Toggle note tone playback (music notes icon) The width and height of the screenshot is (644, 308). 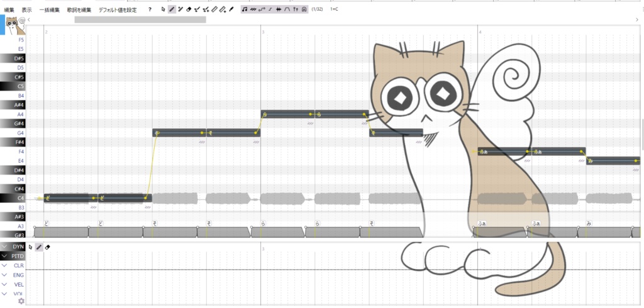(x=245, y=9)
